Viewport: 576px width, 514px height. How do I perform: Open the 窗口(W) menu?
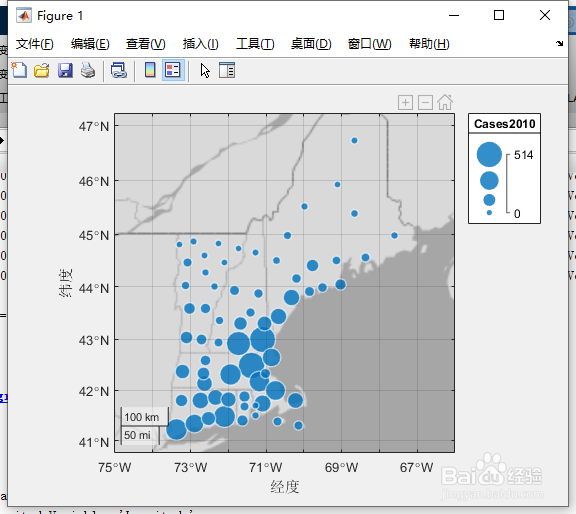click(x=370, y=44)
